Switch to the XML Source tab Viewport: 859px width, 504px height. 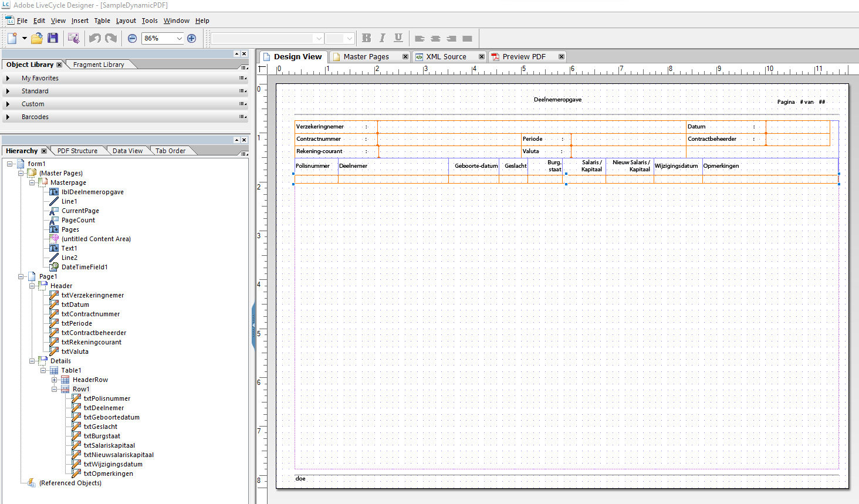[x=446, y=57]
